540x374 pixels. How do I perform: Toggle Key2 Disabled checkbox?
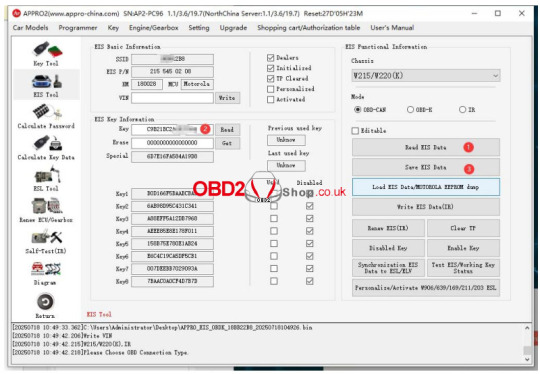pyautogui.click(x=310, y=206)
